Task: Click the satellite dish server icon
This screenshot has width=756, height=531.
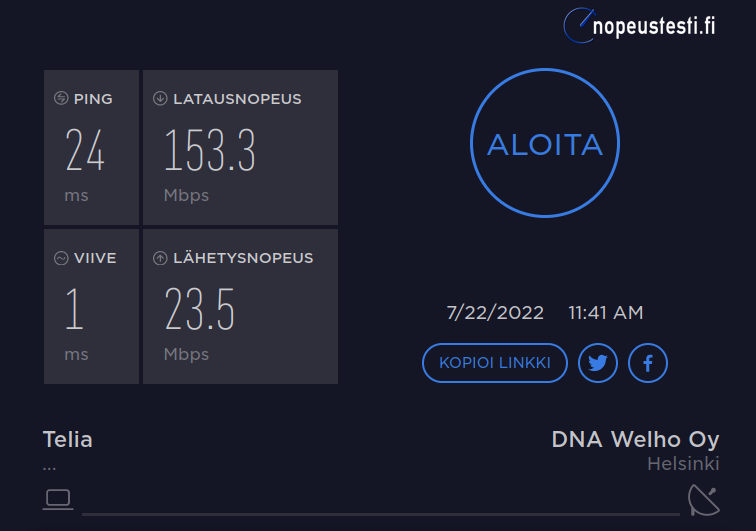Action: [703, 499]
